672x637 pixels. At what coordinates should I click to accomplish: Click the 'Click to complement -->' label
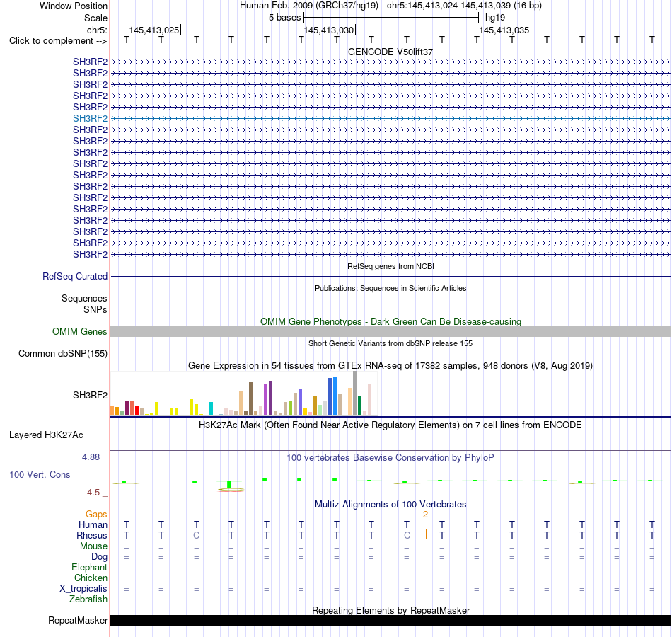pos(58,41)
